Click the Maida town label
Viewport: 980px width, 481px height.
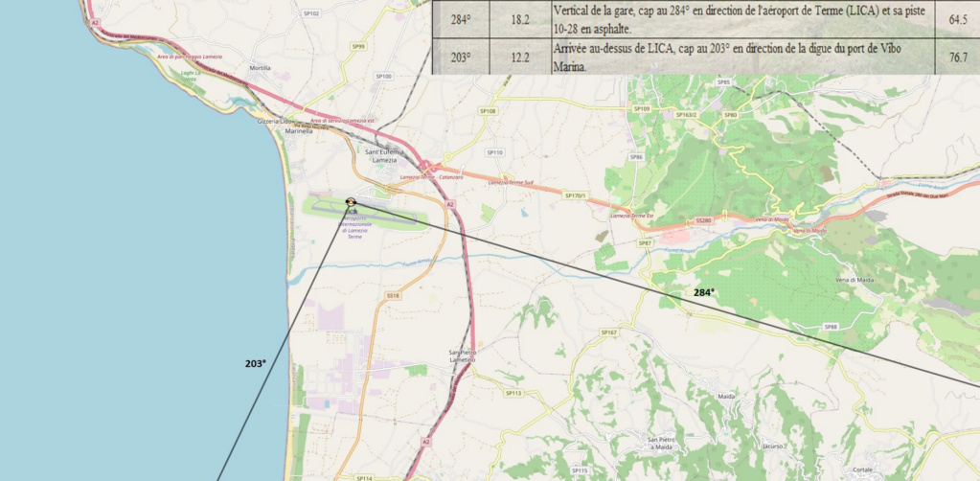[x=726, y=397]
